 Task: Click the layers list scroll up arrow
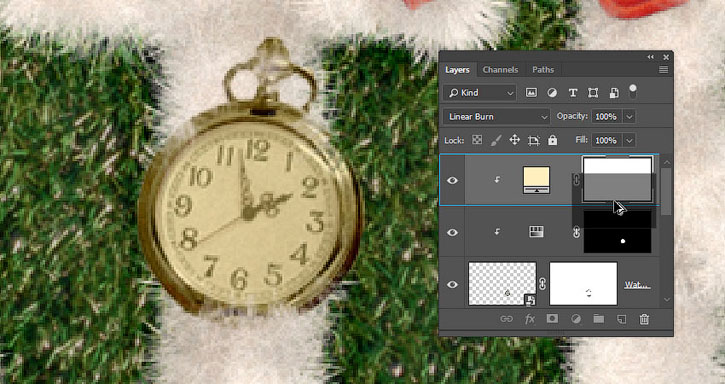pyautogui.click(x=667, y=162)
